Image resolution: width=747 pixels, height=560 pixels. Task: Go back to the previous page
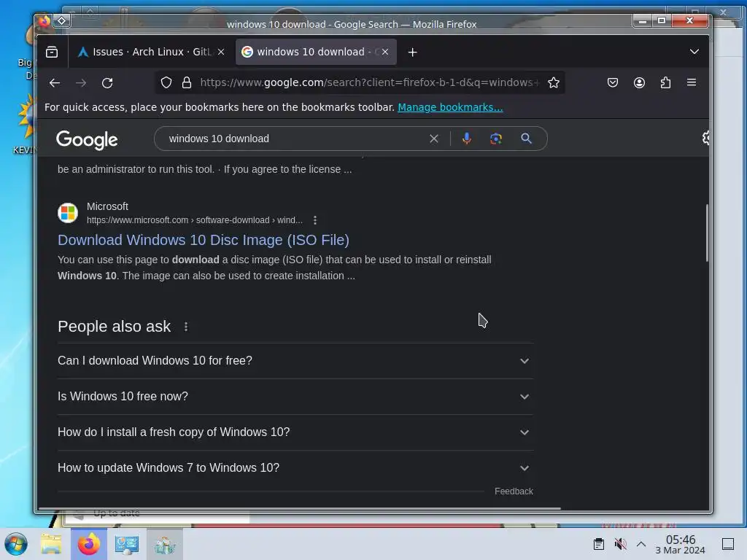pos(55,83)
